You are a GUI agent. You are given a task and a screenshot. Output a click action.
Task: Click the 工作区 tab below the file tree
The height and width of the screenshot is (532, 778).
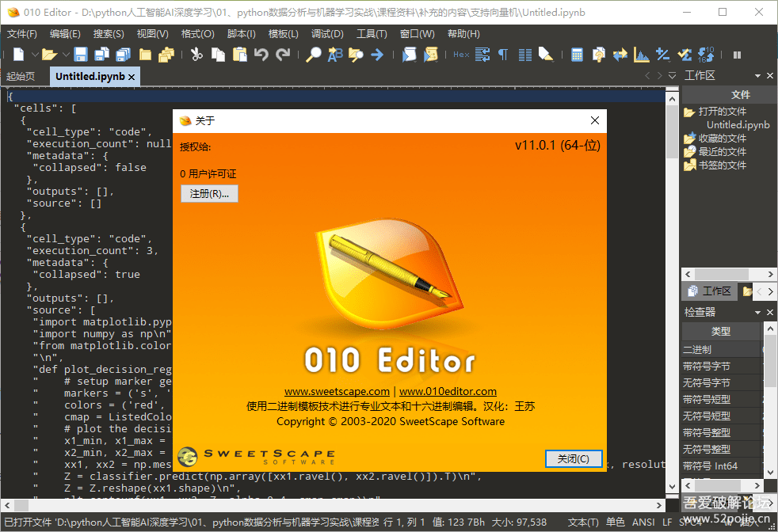click(710, 291)
